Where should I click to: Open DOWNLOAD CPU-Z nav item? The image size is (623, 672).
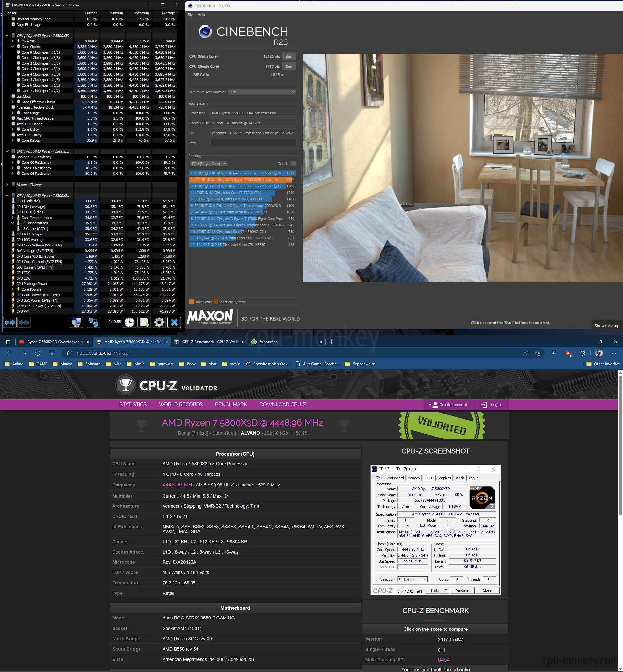click(283, 404)
